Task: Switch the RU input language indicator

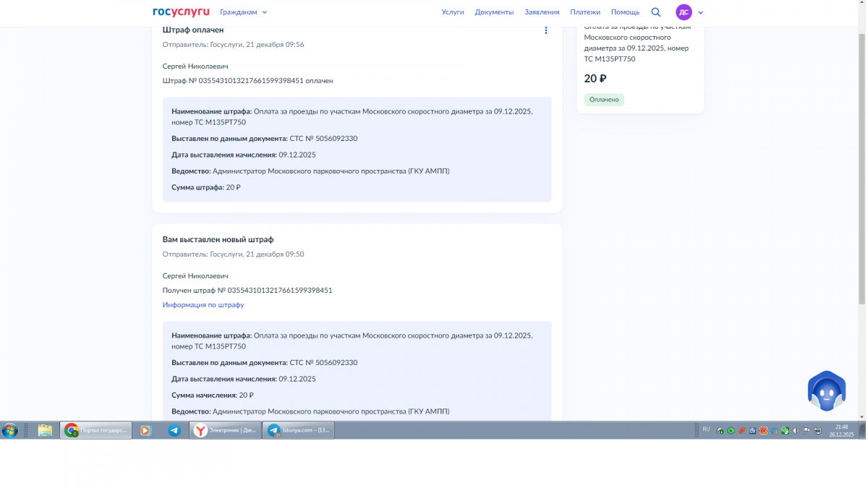Action: click(706, 429)
